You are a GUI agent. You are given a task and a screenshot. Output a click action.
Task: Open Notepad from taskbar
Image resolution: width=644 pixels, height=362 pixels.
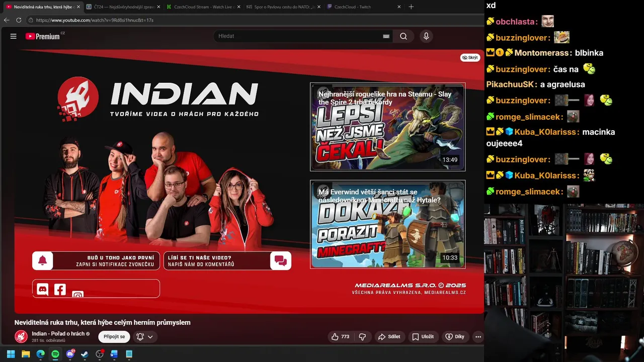tap(129, 354)
